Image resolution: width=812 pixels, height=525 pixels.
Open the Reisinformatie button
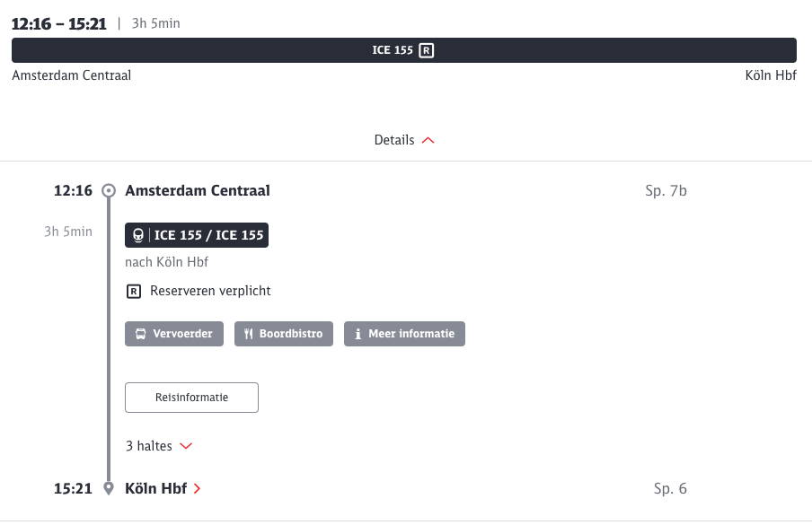(191, 398)
